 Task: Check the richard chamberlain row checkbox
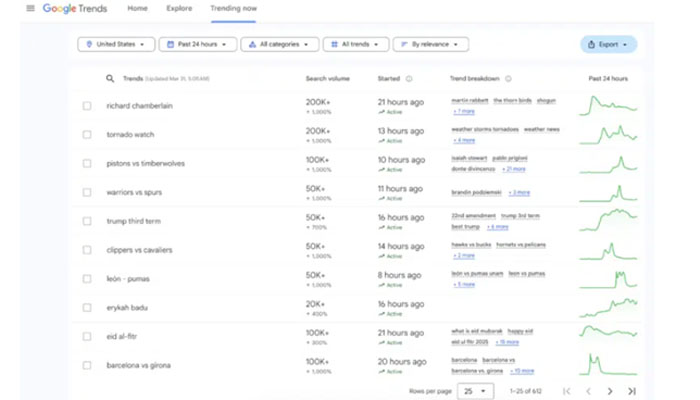pyautogui.click(x=87, y=106)
